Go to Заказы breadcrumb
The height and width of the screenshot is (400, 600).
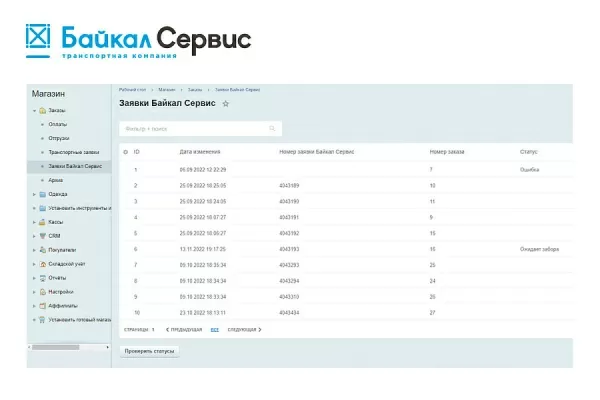(195, 90)
